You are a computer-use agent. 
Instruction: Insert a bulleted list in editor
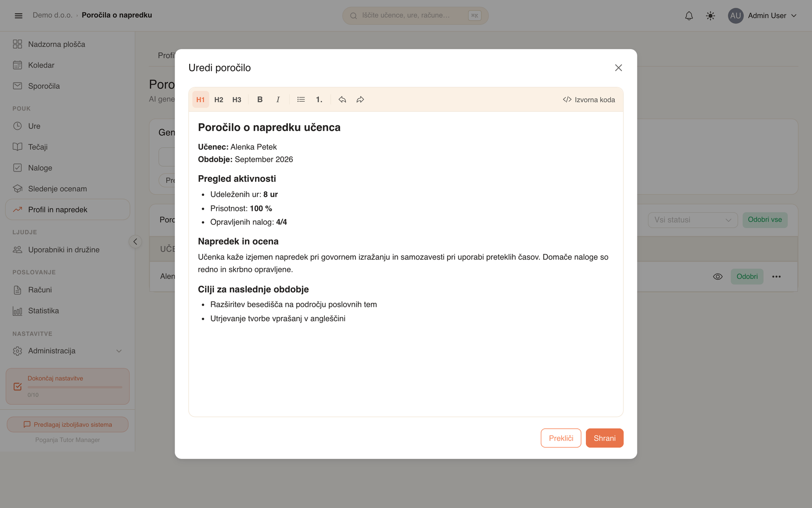click(x=301, y=100)
